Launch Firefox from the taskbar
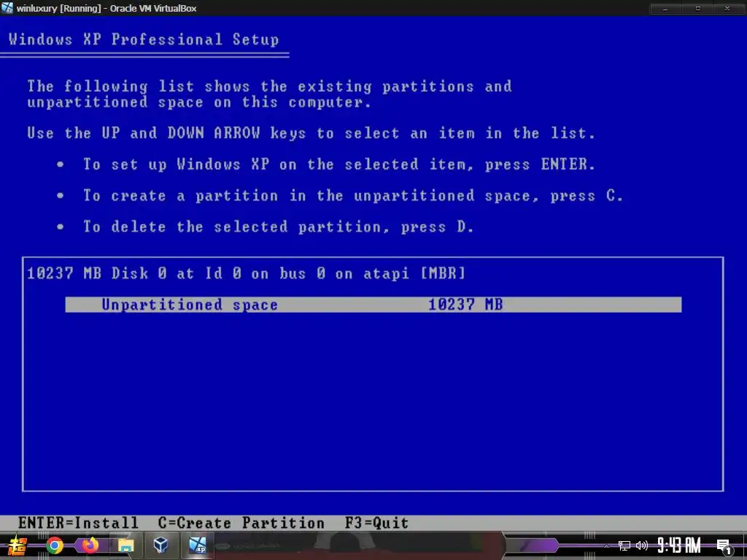This screenshot has width=747, height=560. pyautogui.click(x=90, y=545)
